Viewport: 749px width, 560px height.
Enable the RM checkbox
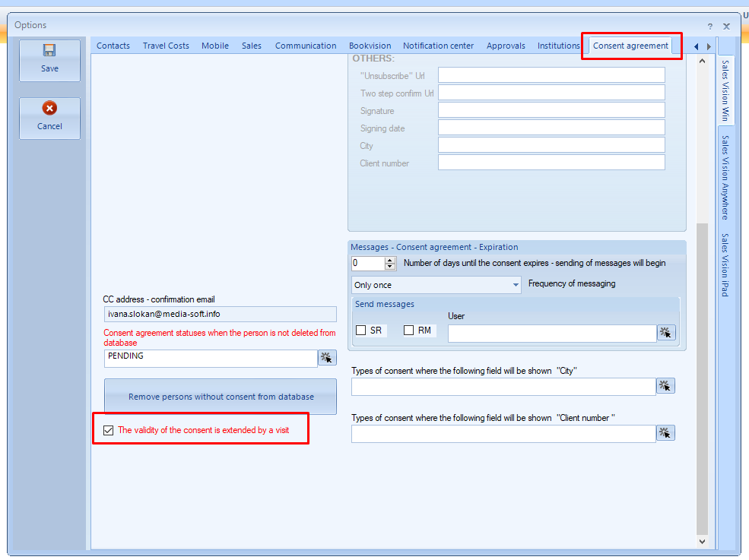click(409, 331)
